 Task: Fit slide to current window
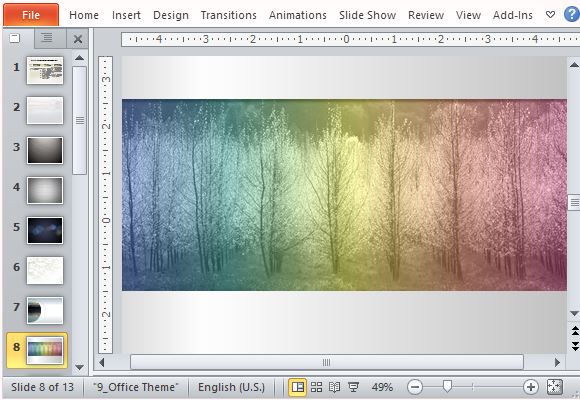pos(554,387)
